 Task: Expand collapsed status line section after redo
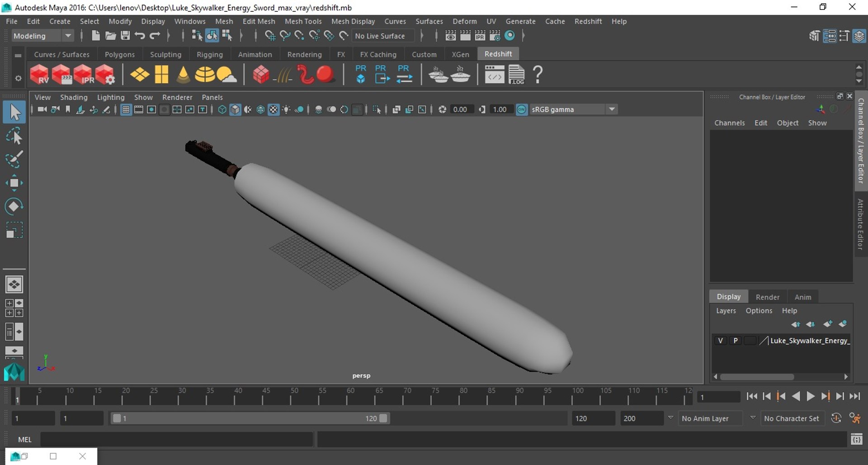click(168, 36)
